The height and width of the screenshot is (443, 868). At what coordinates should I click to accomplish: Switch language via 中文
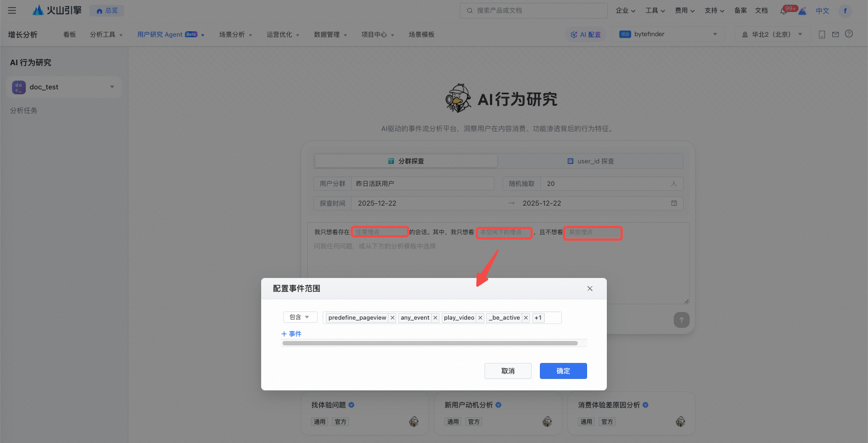[822, 10]
